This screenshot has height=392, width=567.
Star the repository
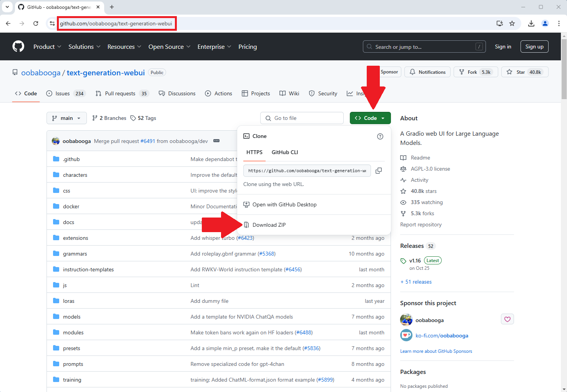point(525,72)
